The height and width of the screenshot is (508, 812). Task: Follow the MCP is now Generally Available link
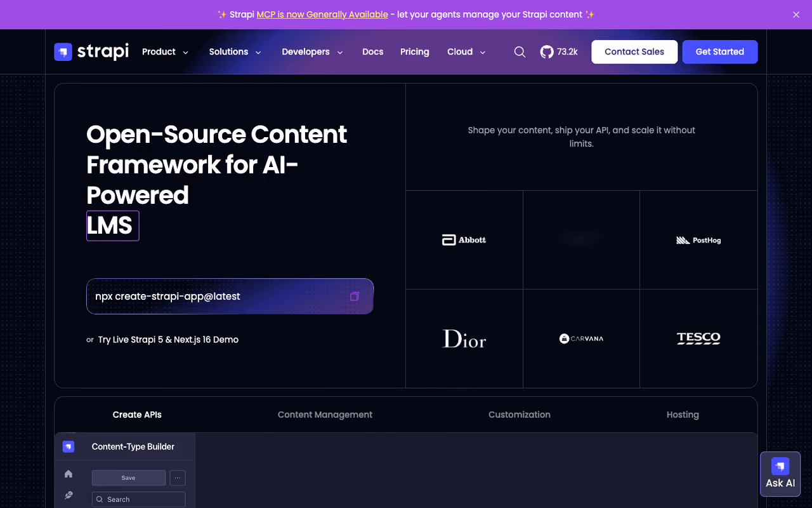[322, 15]
